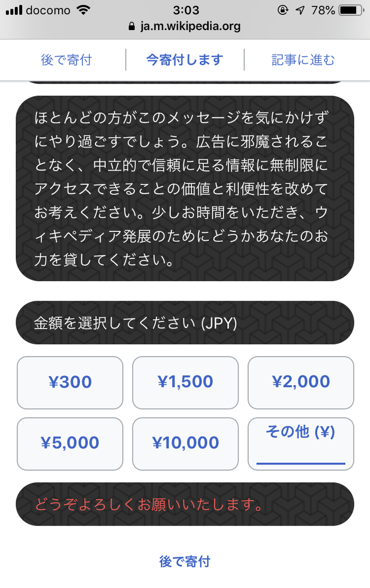Tap the Wi-Fi status icon
Image resolution: width=370 pixels, height=588 pixels.
84,10
